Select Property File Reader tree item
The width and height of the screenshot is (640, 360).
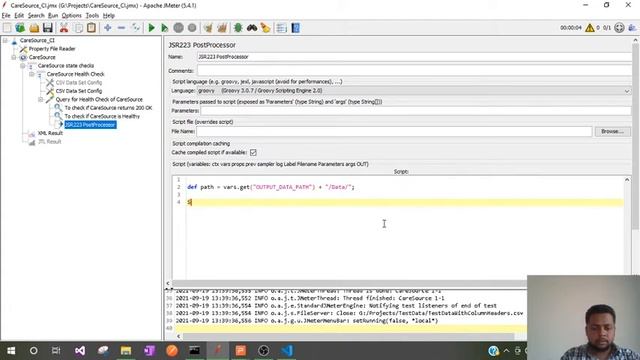point(52,49)
